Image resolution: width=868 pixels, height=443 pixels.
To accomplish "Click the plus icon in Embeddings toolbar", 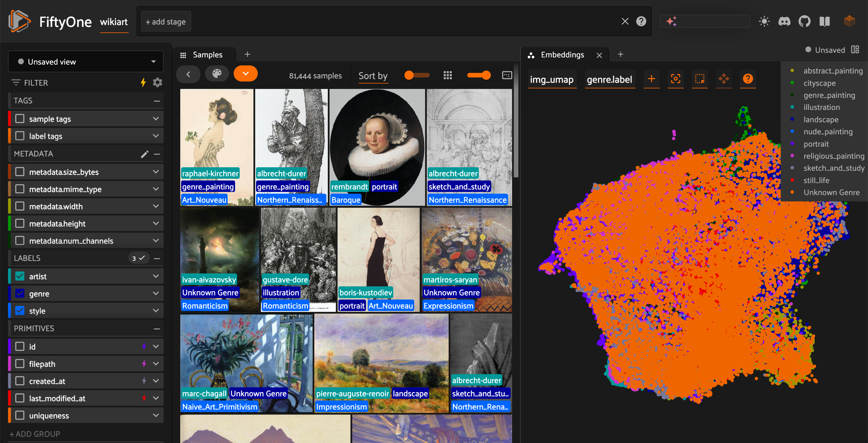I will (x=651, y=79).
